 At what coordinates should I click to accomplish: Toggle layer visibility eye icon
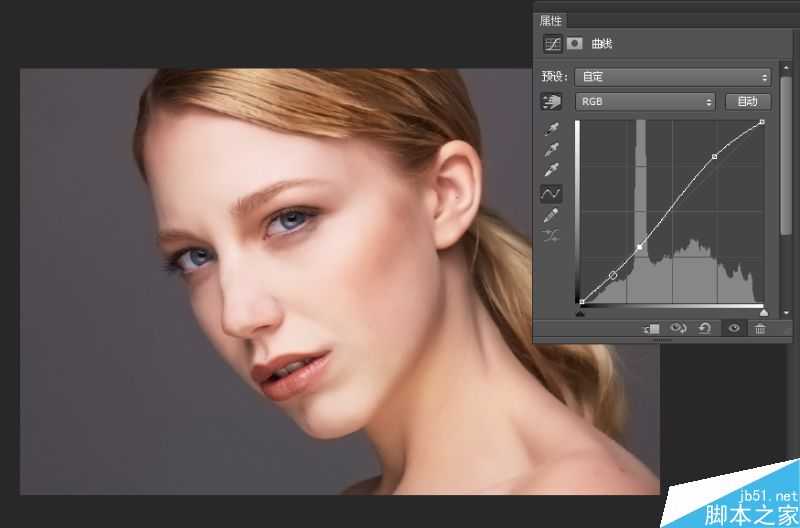tap(734, 328)
